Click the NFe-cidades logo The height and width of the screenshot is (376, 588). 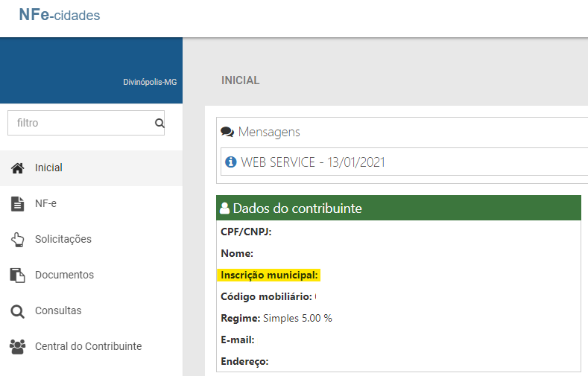[60, 15]
